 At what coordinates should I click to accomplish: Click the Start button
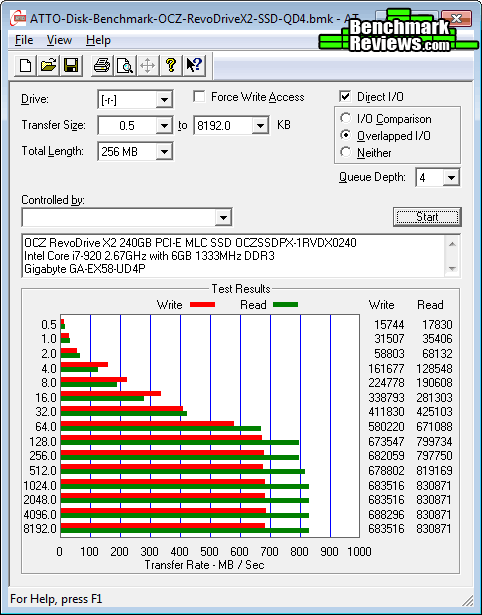427,217
